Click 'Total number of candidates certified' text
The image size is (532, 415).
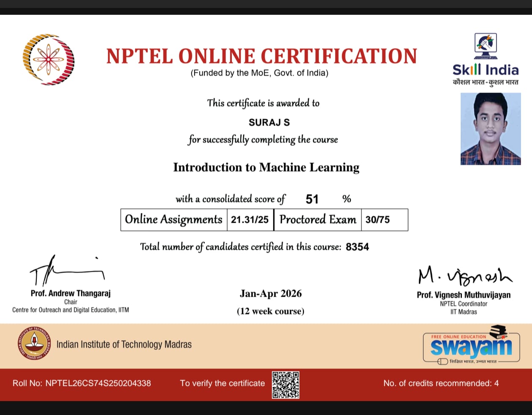pyautogui.click(x=241, y=247)
